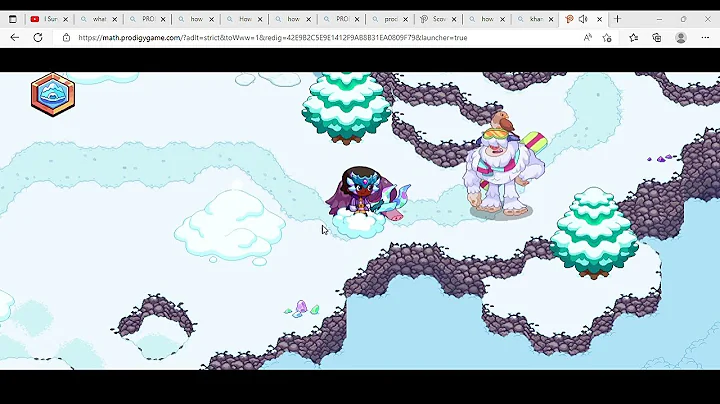Image resolution: width=720 pixels, height=404 pixels.
Task: Close the 'khan' tab
Action: [551, 19]
